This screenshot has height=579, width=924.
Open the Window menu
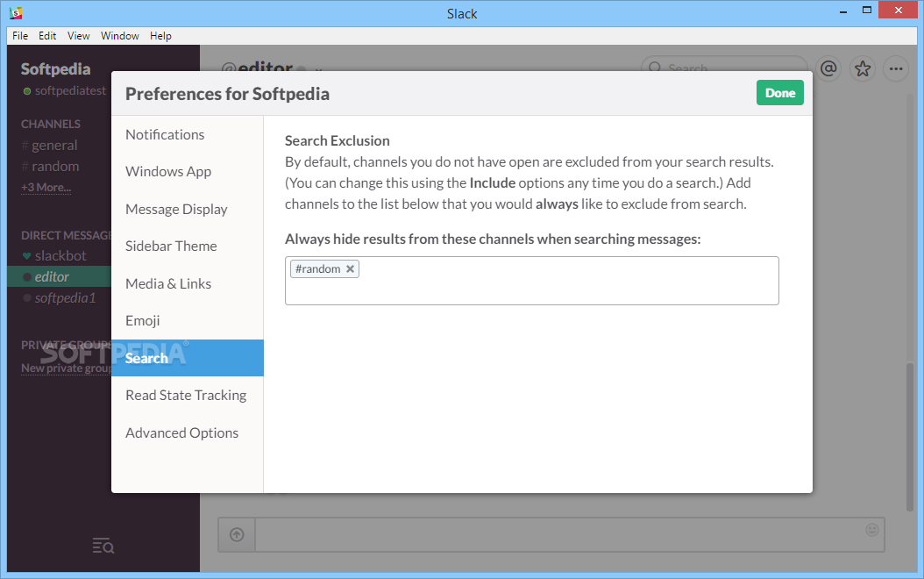pos(119,36)
